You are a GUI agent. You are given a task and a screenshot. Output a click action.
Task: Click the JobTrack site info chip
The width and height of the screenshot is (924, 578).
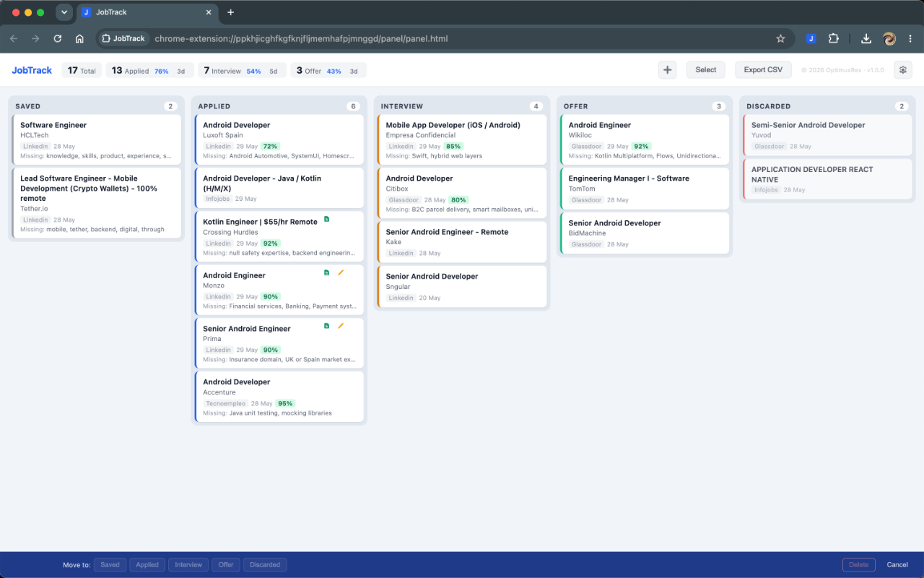click(x=123, y=38)
